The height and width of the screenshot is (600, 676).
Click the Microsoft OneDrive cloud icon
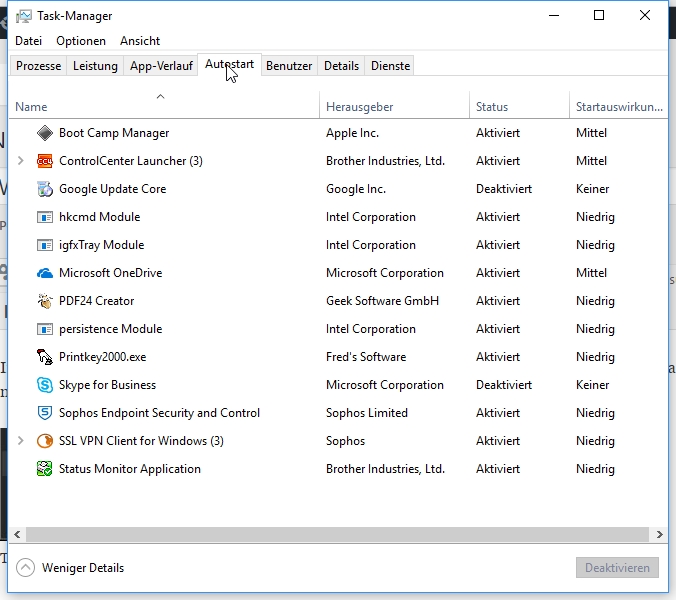45,273
